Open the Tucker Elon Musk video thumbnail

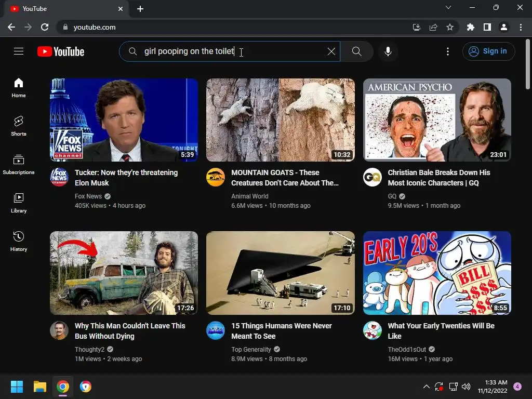[124, 120]
